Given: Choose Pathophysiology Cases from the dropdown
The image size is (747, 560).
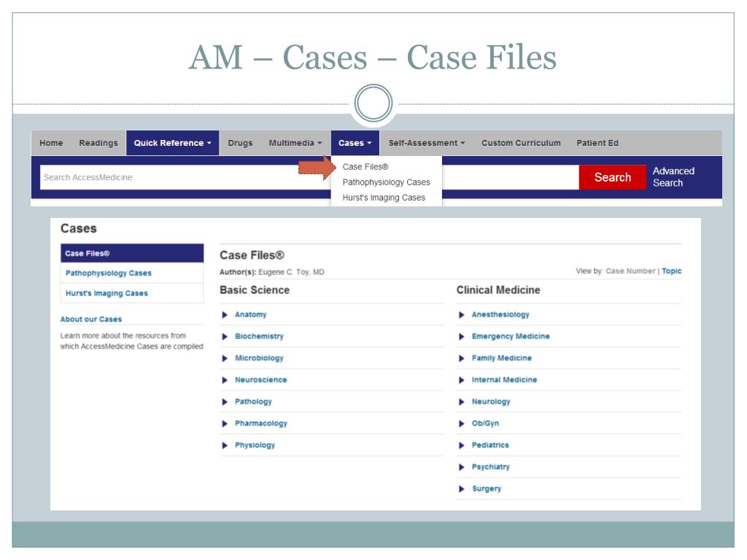Looking at the screenshot, I should point(386,182).
